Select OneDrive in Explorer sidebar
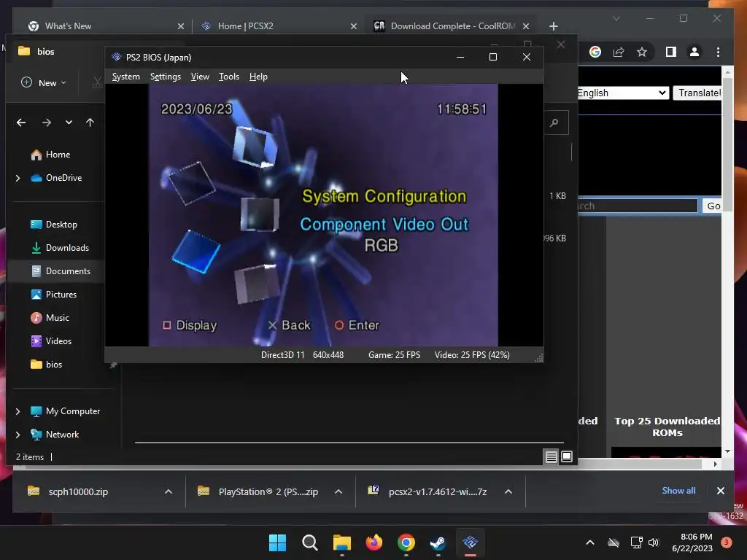Screen dimensions: 747x560 [63, 178]
